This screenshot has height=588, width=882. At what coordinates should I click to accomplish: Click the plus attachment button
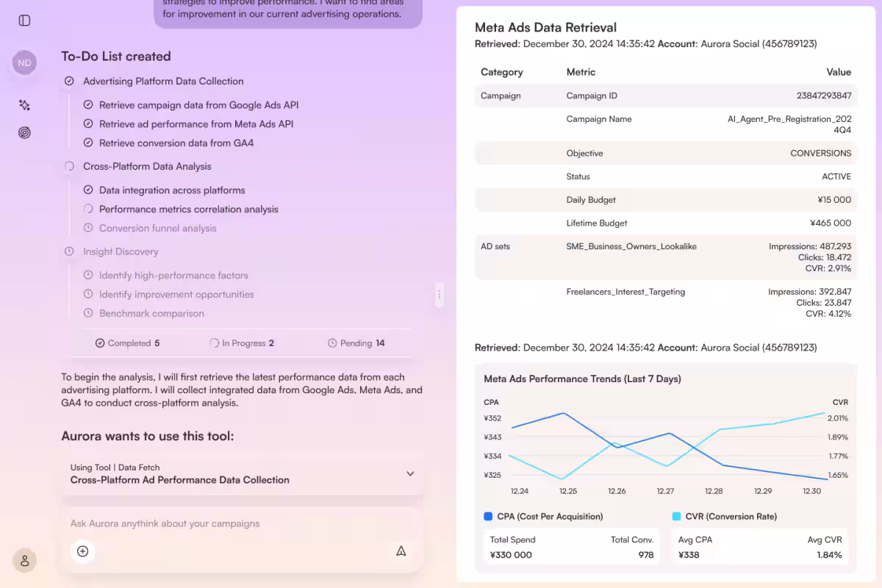(x=82, y=551)
